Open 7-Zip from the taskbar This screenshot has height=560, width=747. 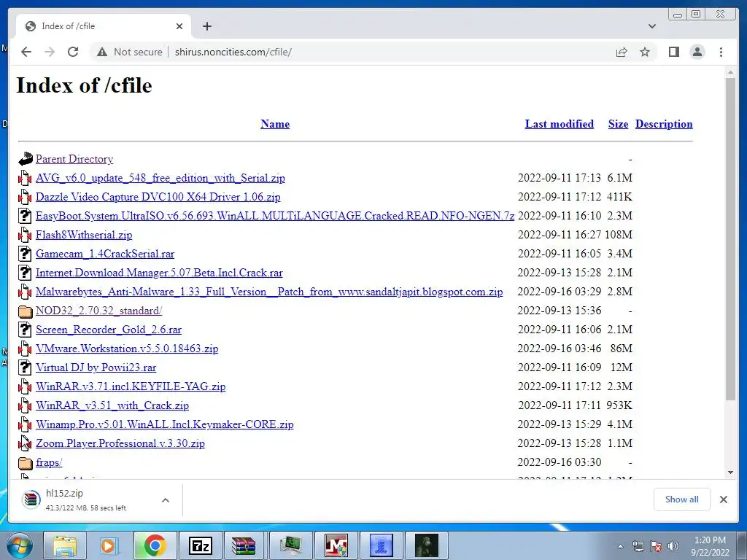click(200, 545)
